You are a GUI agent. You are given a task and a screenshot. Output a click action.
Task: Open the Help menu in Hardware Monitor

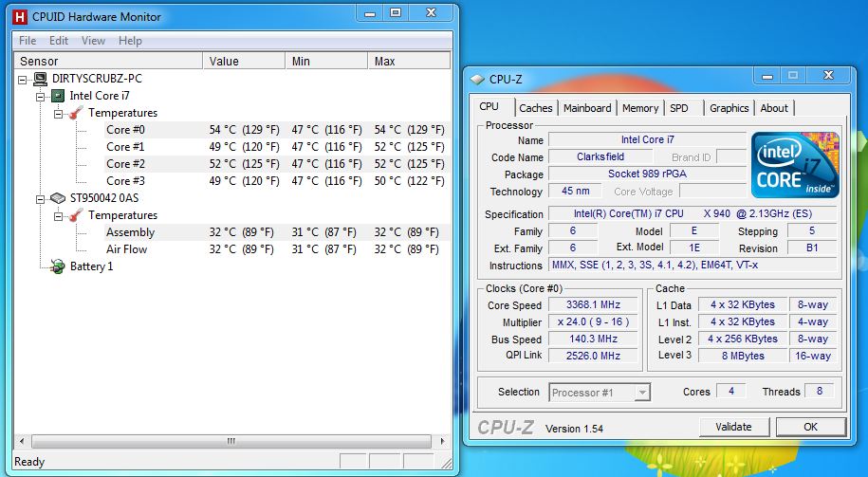coord(130,41)
